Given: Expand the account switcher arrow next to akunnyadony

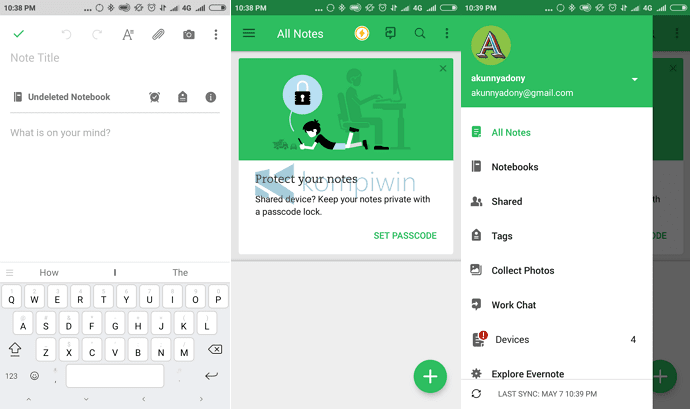Looking at the screenshot, I should pos(635,79).
